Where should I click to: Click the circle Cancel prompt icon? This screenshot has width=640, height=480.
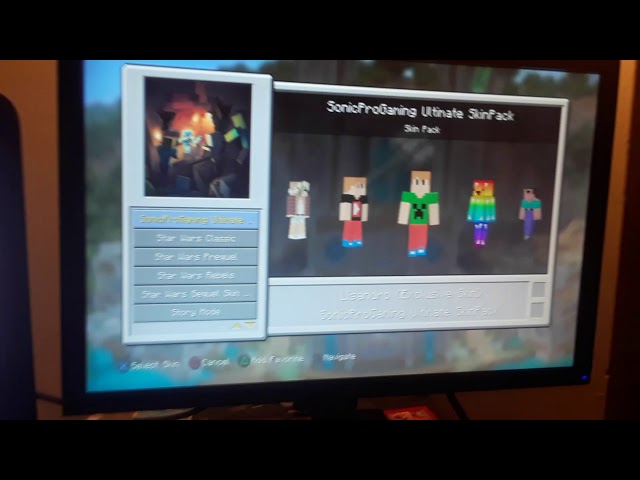195,363
